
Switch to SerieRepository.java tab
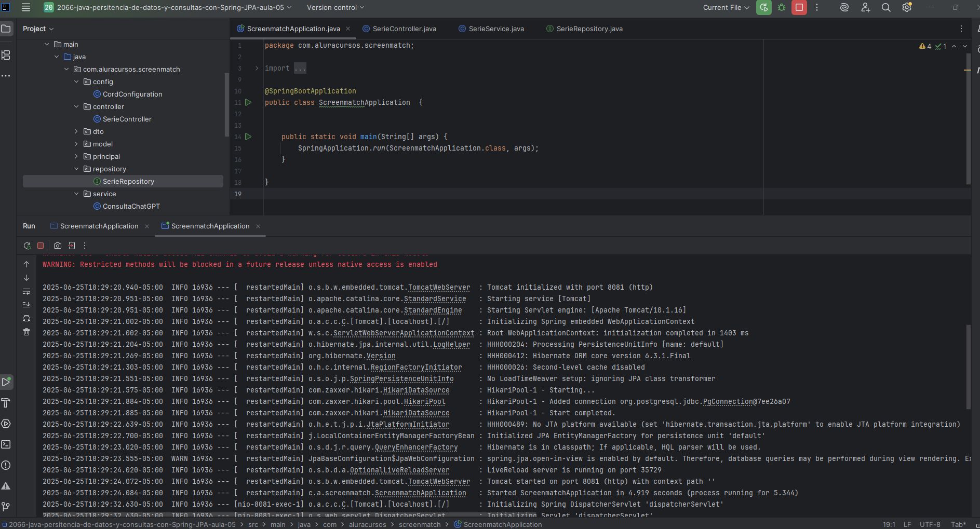point(584,29)
